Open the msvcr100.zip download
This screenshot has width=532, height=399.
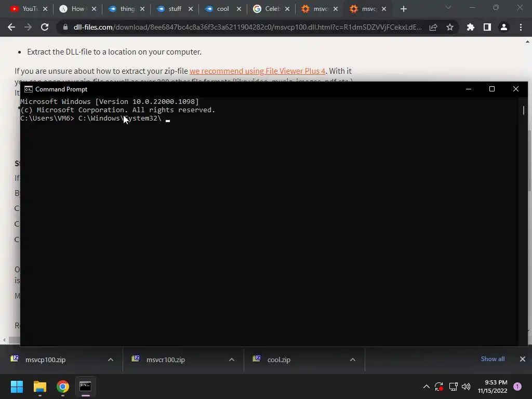click(x=166, y=360)
